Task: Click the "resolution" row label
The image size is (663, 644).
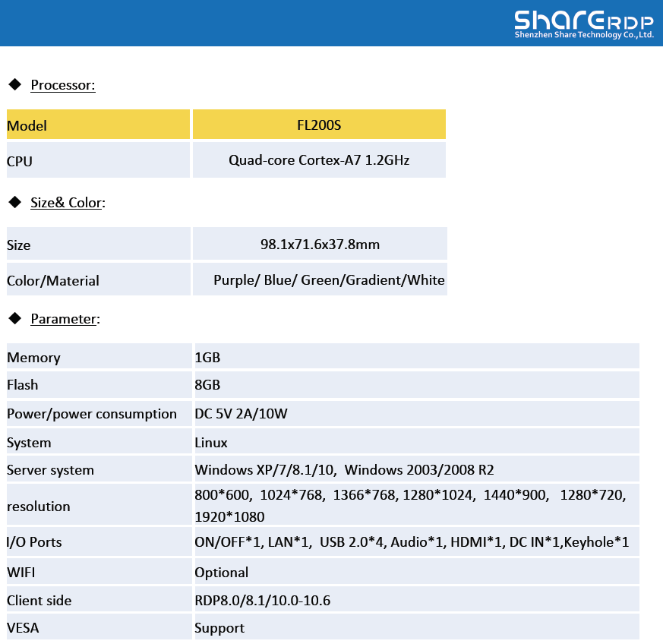Action: [x=39, y=506]
